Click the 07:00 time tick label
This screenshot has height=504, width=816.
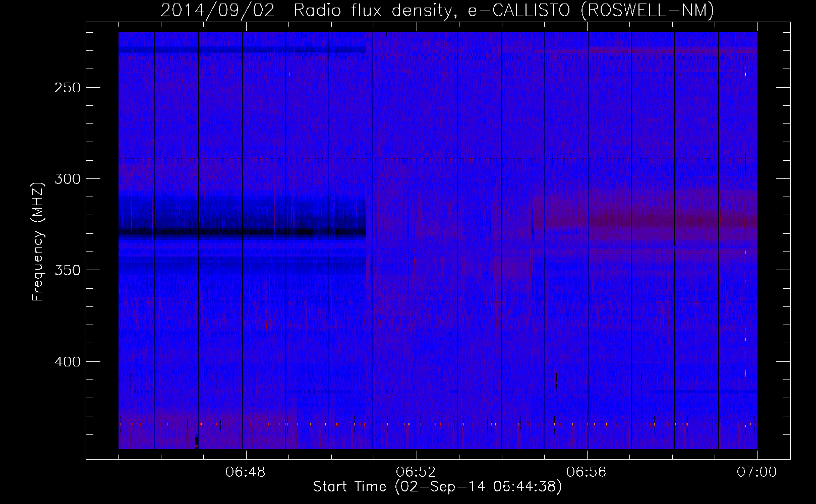[x=757, y=472]
